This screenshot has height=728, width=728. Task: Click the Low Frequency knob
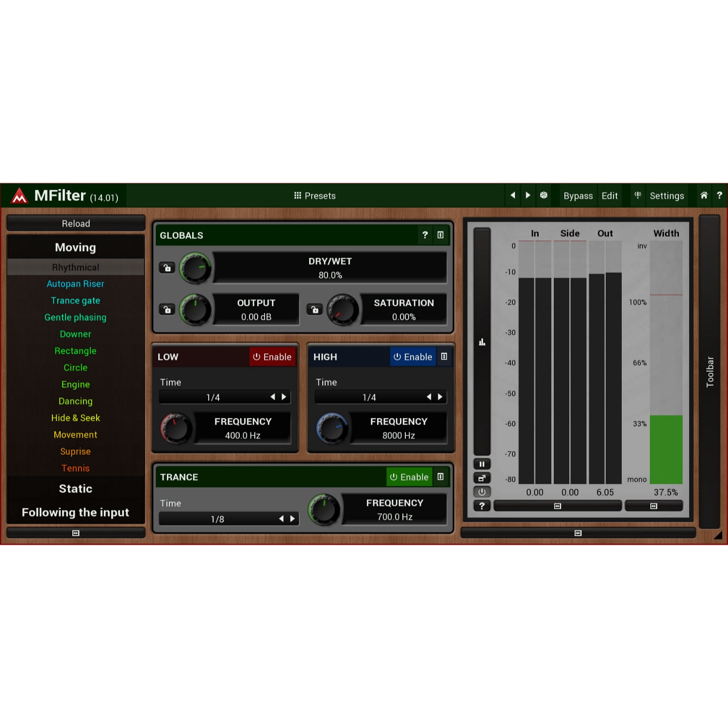click(176, 428)
